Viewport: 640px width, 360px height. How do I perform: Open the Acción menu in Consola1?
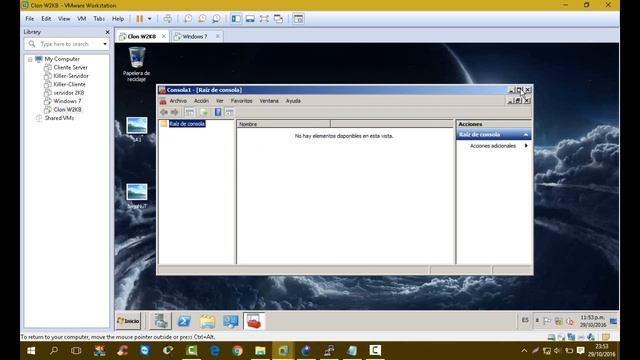[201, 101]
